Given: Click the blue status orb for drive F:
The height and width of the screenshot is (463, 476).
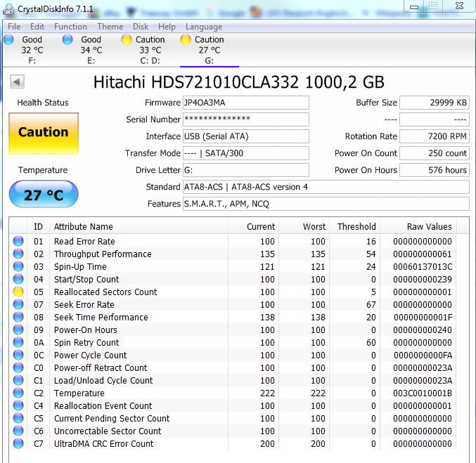Looking at the screenshot, I should 9,39.
